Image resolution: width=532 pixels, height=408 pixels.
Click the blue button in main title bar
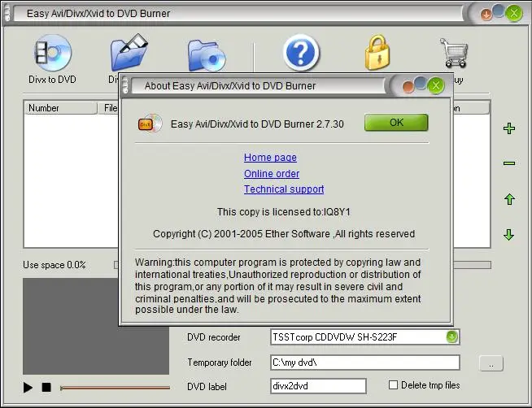(499, 11)
